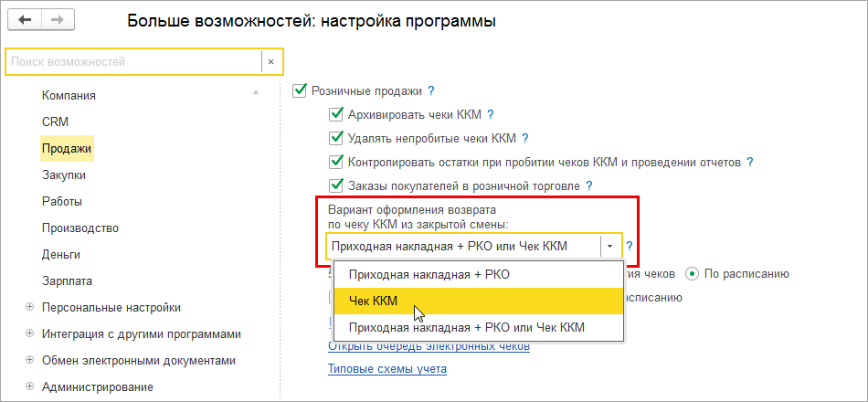
Task: Click the return variant dropdown arrow
Action: tap(609, 247)
